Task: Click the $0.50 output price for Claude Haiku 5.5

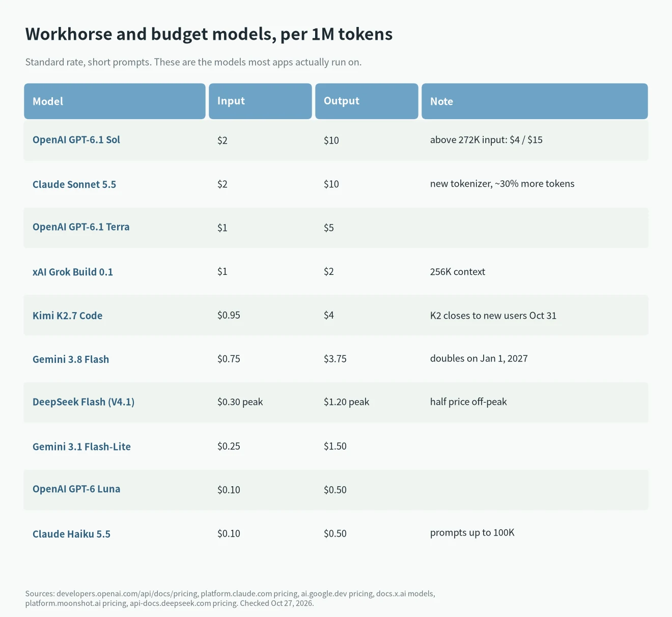Action: pyautogui.click(x=335, y=534)
